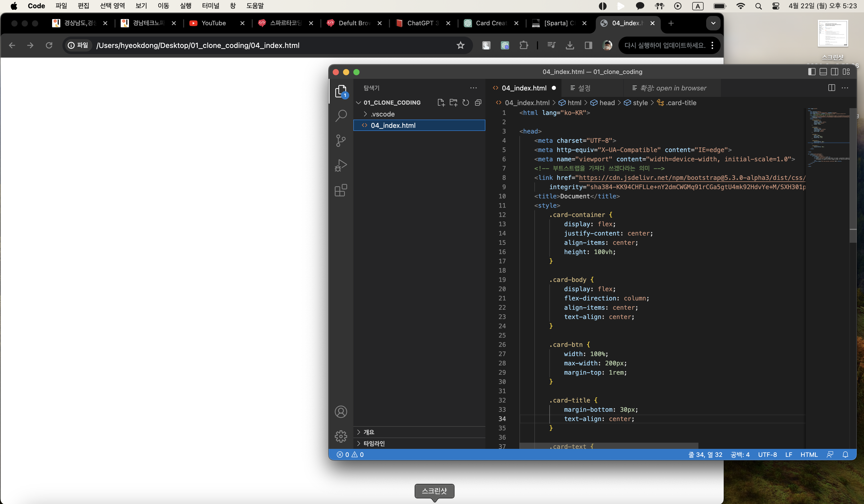Viewport: 864px width, 504px height.
Task: Go forward in Chrome
Action: click(30, 45)
